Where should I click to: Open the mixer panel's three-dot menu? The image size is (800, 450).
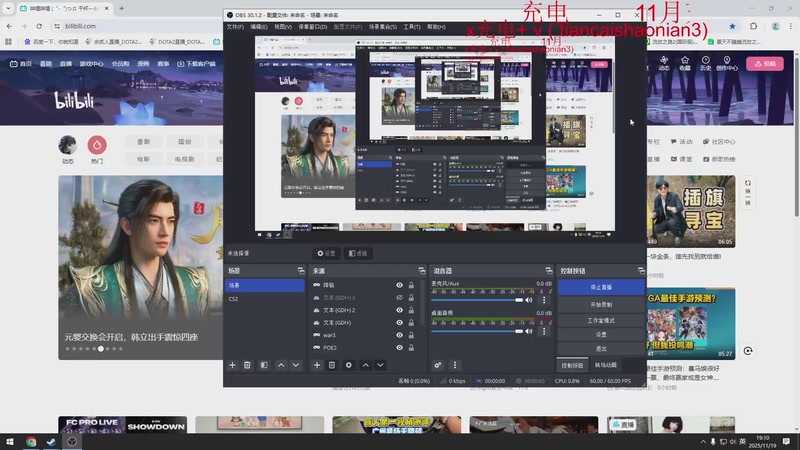[454, 365]
